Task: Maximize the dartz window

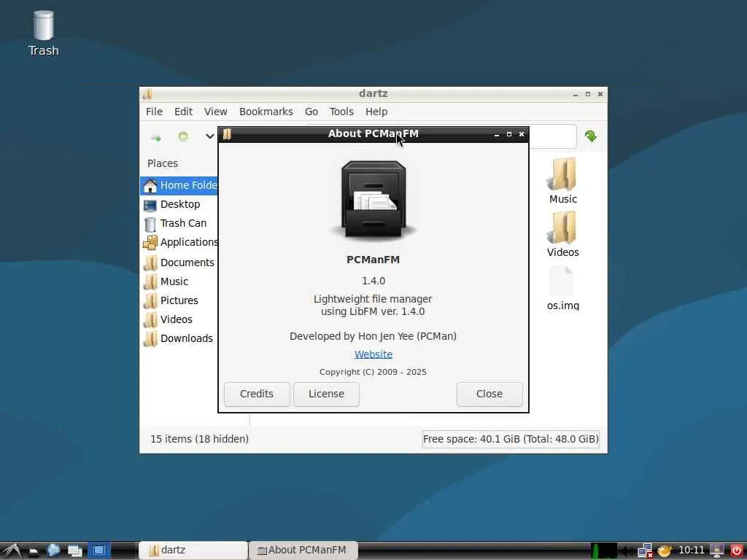Action: [588, 94]
